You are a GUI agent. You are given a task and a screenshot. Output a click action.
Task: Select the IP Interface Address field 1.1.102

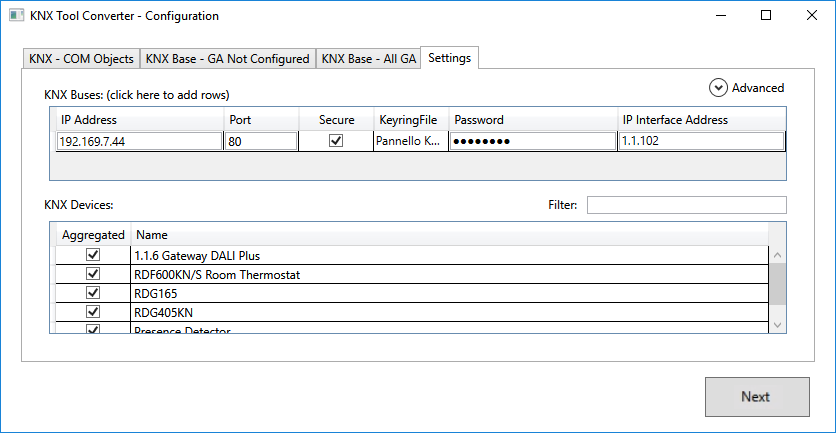click(700, 142)
